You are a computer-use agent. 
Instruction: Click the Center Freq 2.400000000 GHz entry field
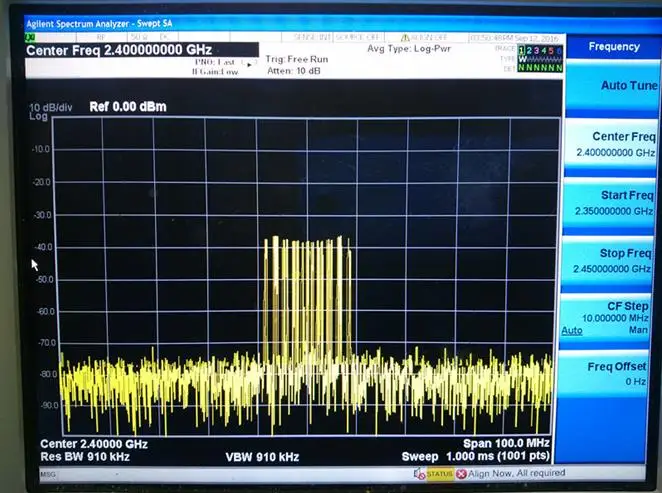pos(142,50)
